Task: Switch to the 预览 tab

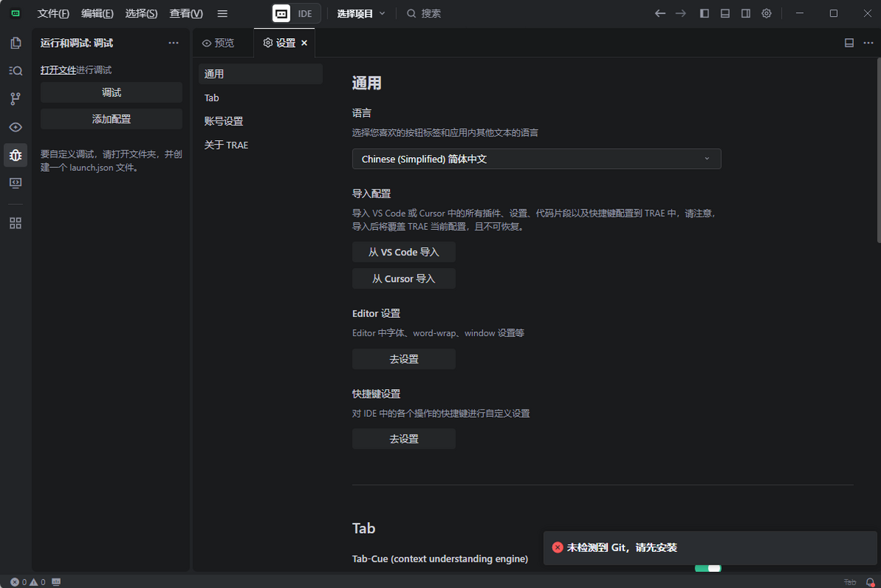Action: (x=219, y=43)
